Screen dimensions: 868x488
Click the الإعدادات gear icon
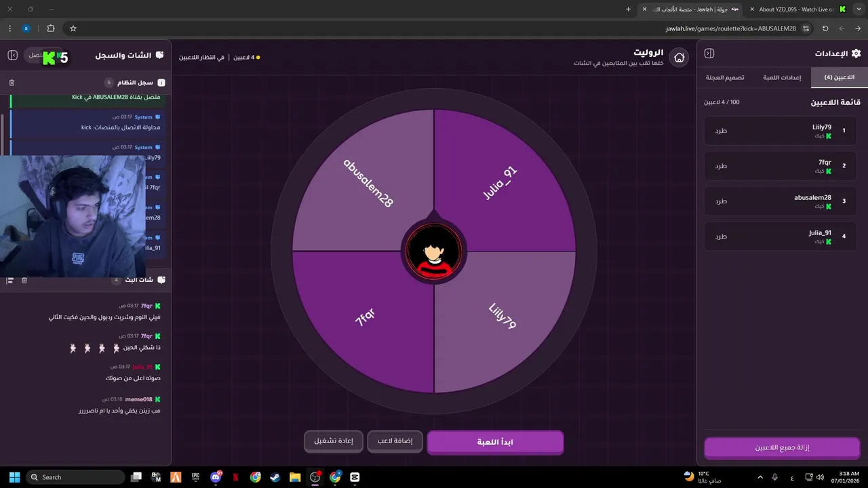pos(856,54)
